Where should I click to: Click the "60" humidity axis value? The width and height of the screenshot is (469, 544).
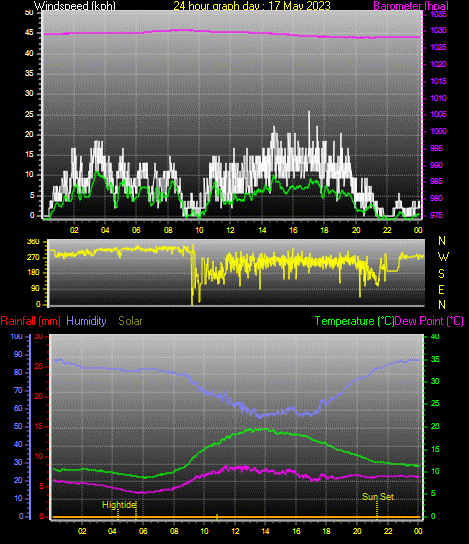(x=18, y=408)
